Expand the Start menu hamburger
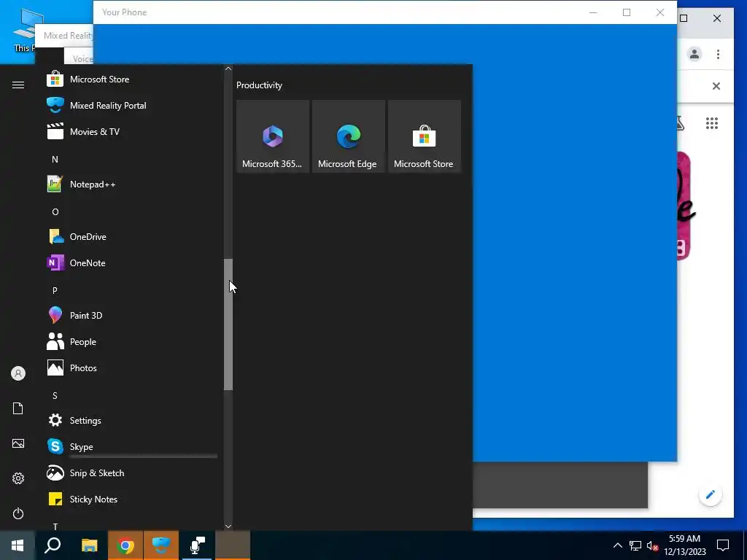 click(x=18, y=85)
